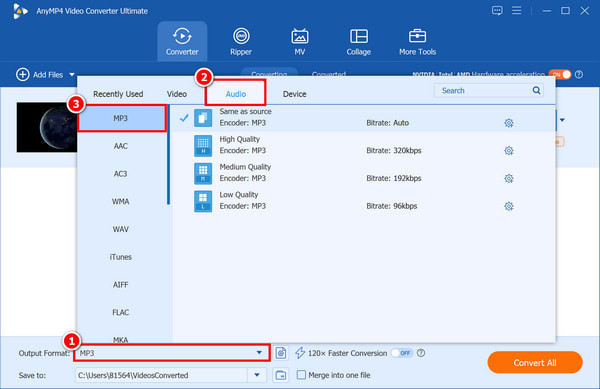Open the Converter module
Screen dimensions: 600x389
(182, 41)
